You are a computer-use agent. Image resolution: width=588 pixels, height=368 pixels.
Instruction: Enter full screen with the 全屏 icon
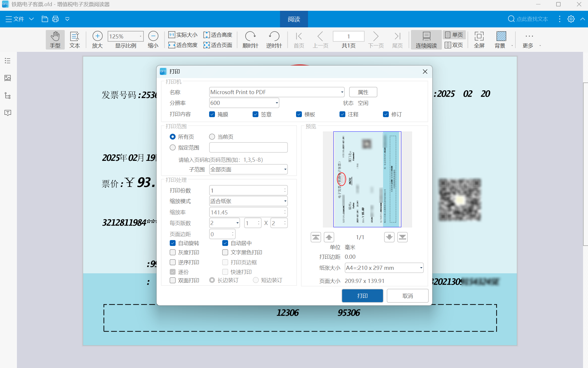tap(479, 40)
